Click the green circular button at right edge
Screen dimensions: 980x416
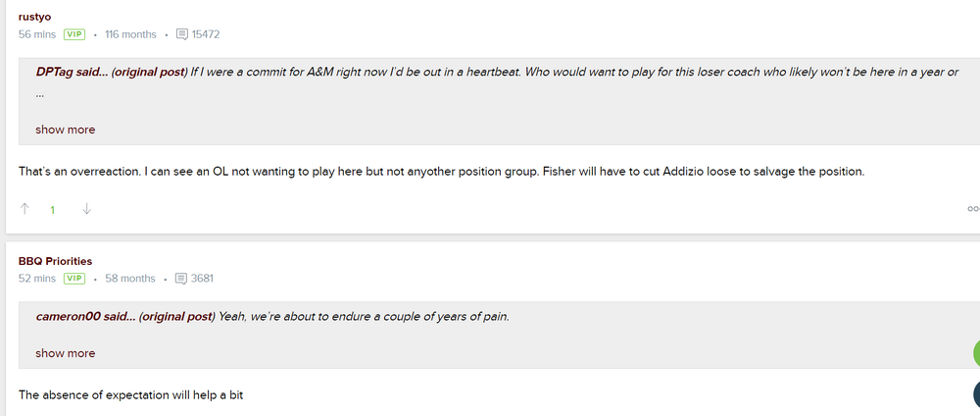976,354
